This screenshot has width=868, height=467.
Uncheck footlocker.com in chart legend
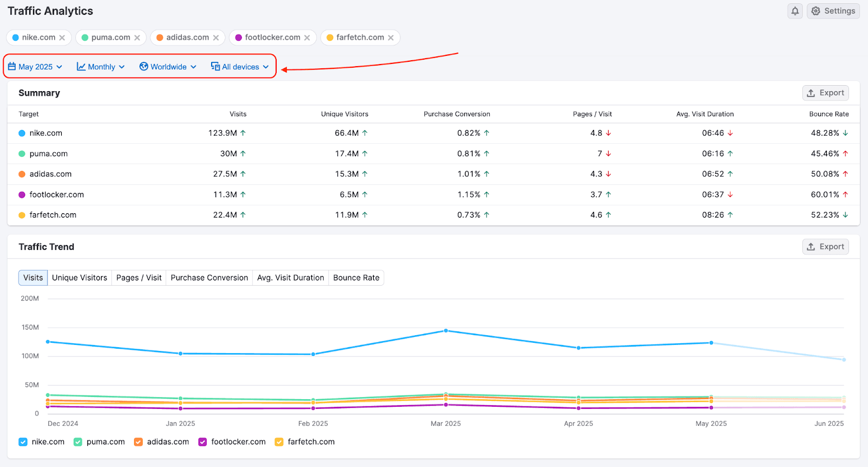point(202,442)
